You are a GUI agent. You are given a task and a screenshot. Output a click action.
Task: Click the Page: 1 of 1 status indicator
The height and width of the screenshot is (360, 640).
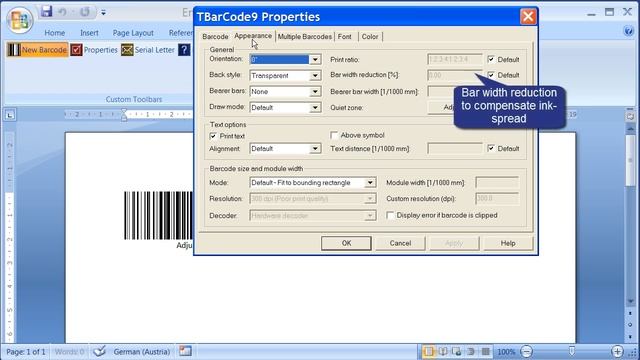pos(26,351)
